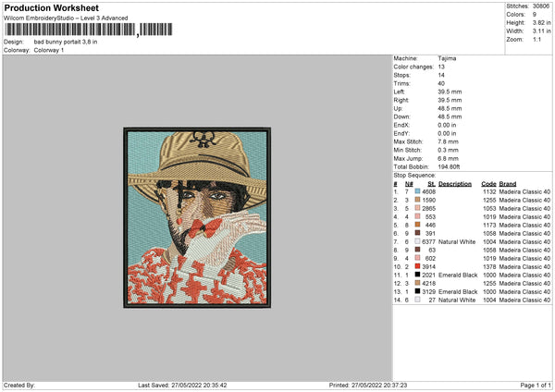Click 'Natural White' description in stop 14
The image size is (555, 392).
(457, 300)
